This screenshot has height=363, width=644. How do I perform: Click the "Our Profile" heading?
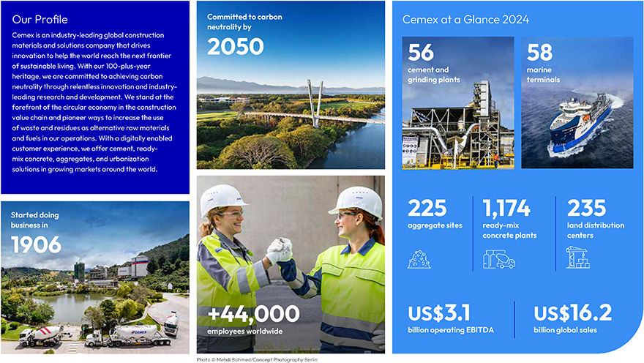[x=37, y=19]
